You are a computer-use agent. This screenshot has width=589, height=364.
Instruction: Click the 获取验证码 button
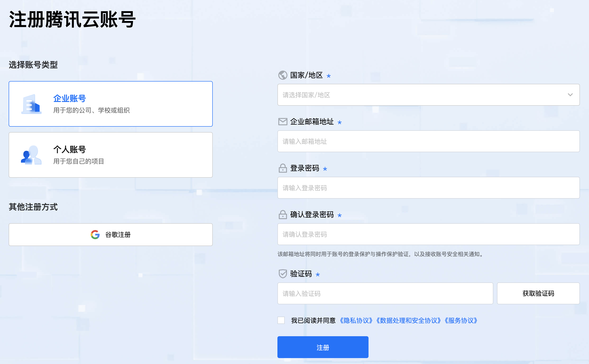click(538, 293)
